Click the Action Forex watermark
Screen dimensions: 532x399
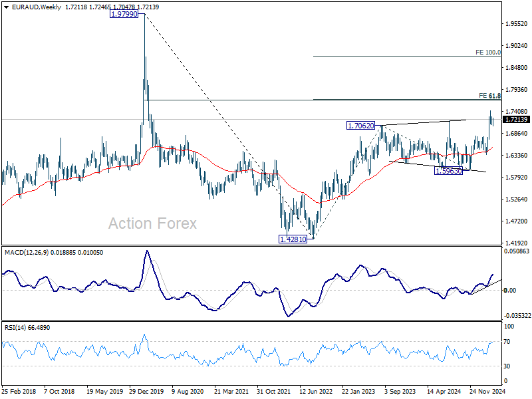[152, 223]
